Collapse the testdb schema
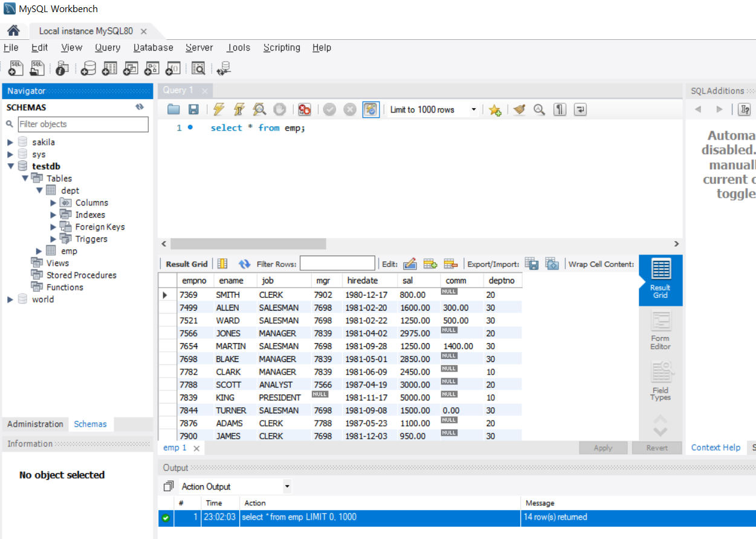The width and height of the screenshot is (756, 539). (x=10, y=166)
